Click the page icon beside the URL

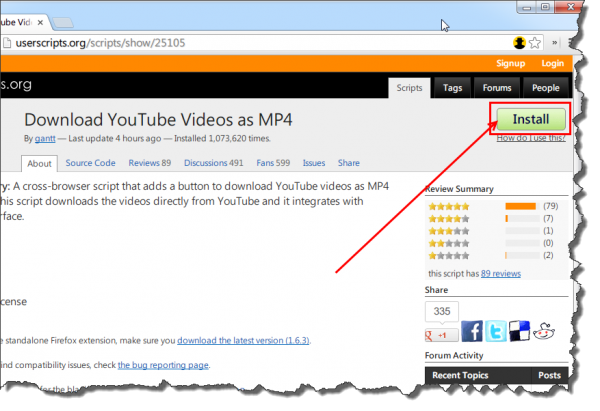pos(7,43)
